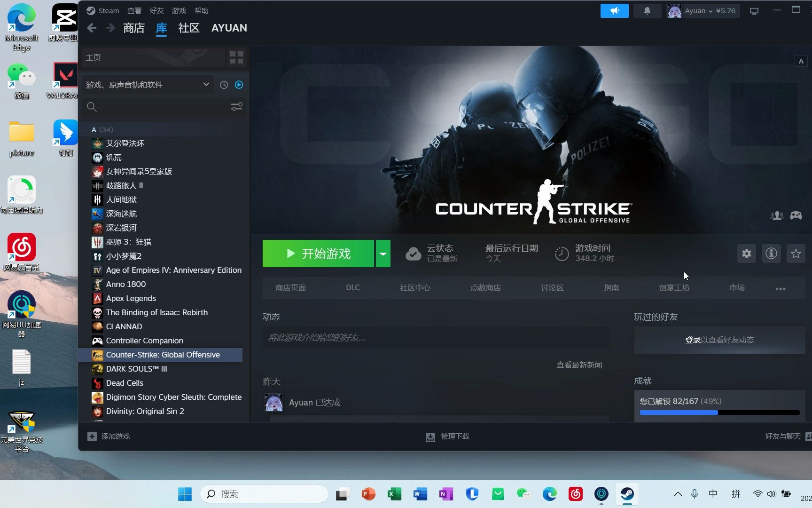Open the 好友 menu
Image resolution: width=812 pixels, height=508 pixels.
[x=156, y=11]
